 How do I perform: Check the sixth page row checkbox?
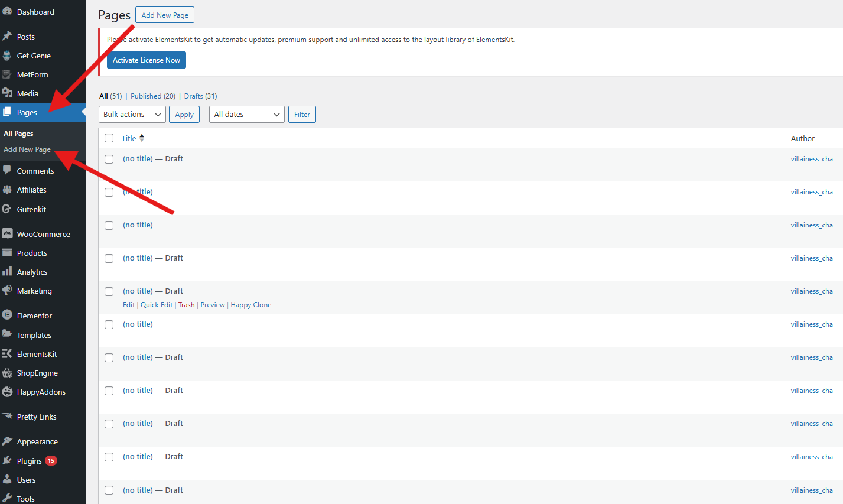coord(109,324)
